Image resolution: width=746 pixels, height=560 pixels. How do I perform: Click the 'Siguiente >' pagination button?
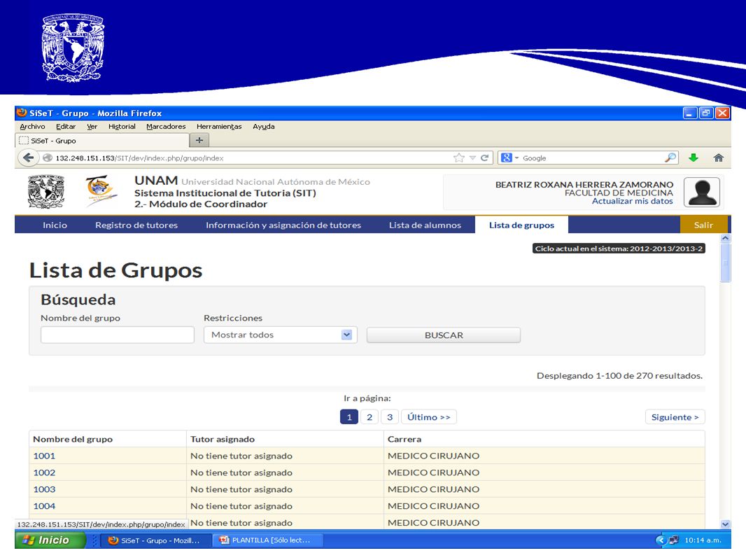[x=675, y=416]
